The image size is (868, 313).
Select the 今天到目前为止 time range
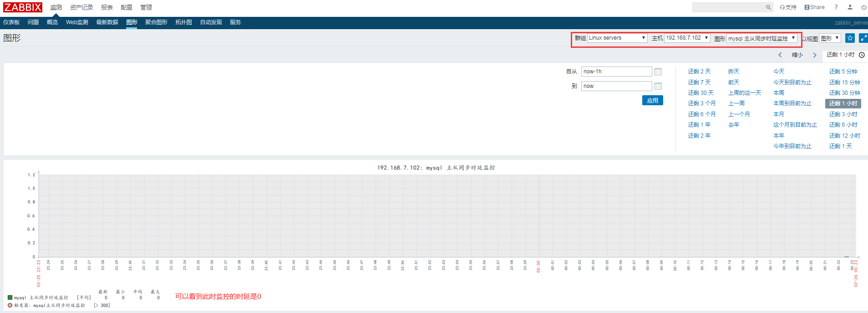[792, 82]
